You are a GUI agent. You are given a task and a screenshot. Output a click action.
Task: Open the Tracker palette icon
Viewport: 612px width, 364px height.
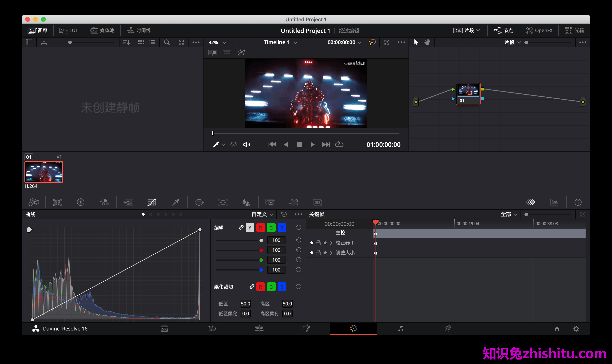click(x=223, y=202)
